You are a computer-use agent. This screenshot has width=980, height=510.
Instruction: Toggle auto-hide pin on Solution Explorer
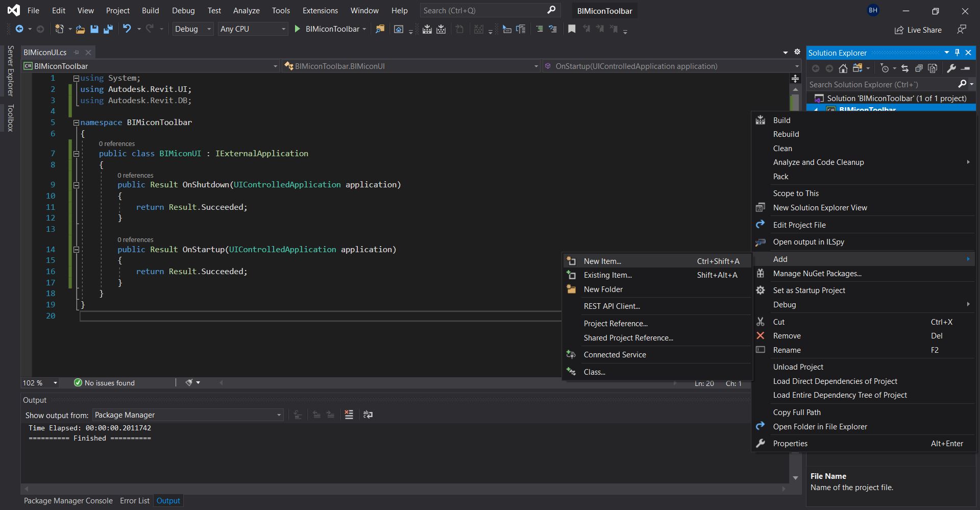click(x=957, y=52)
